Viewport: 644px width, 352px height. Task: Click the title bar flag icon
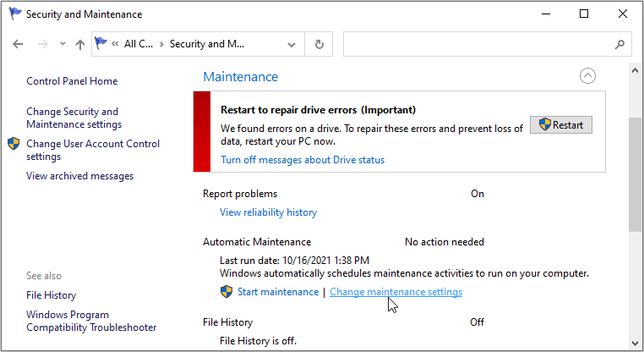(x=15, y=14)
